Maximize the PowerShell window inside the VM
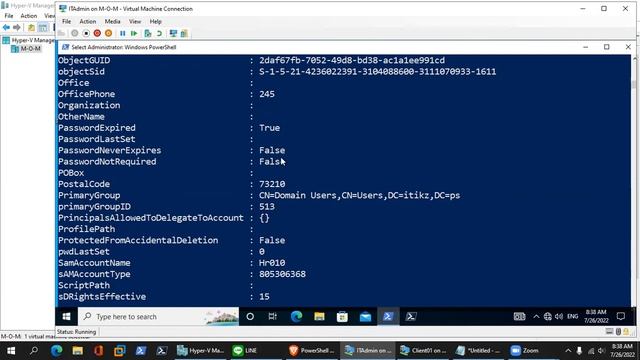This screenshot has width=640, height=360. click(607, 47)
